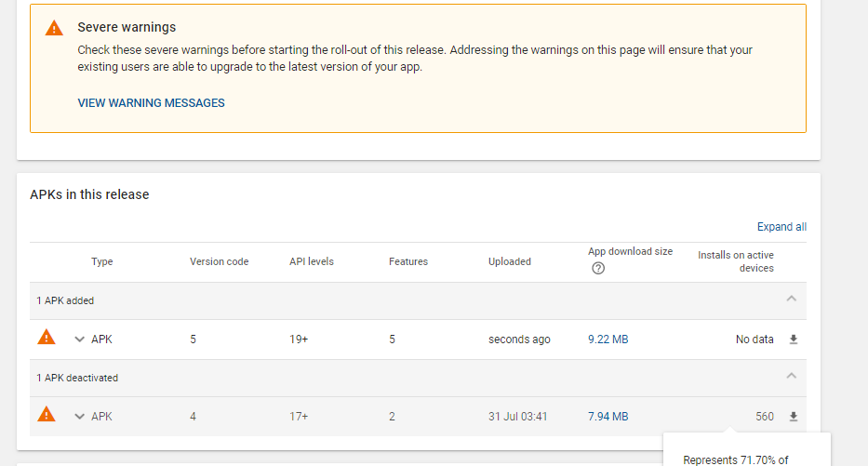Screen dimensions: 868x466
Task: Click the 7.94 MB download size link
Action: [608, 417]
